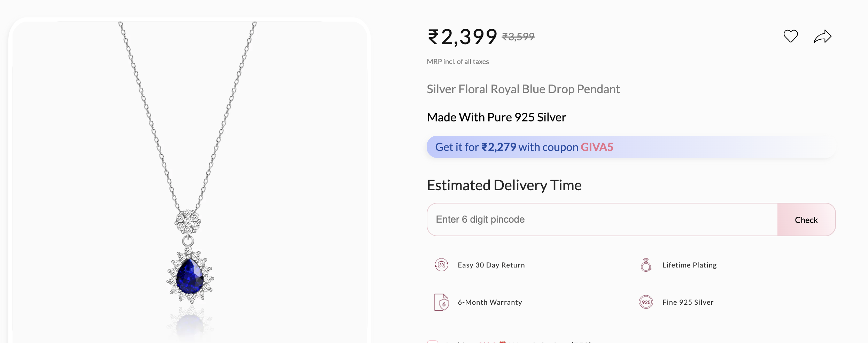Click the Fine 925 Silver label
Screen dimensions: 868x343
pyautogui.click(x=688, y=302)
